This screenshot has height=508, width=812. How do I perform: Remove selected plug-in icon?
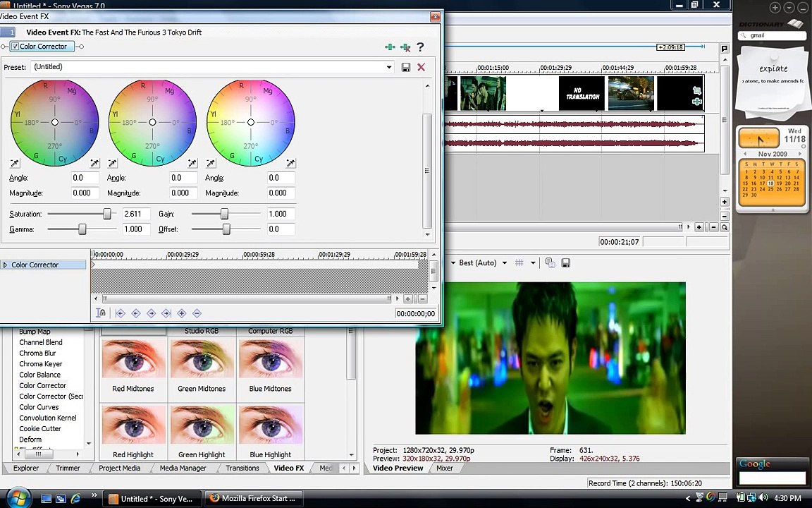(405, 47)
